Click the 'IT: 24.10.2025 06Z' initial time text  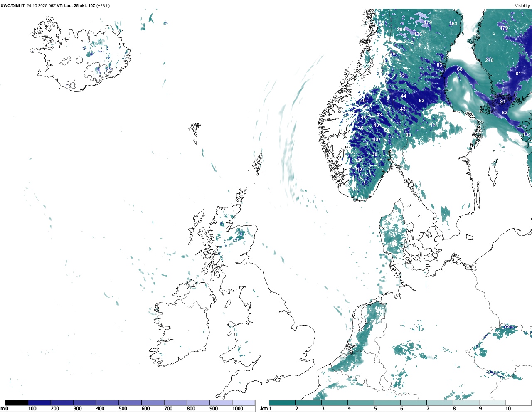(38, 5)
